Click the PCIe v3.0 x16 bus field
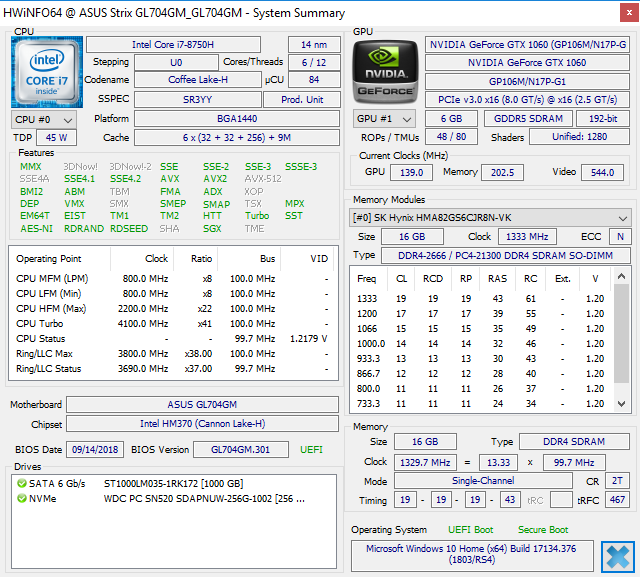 pos(527,100)
